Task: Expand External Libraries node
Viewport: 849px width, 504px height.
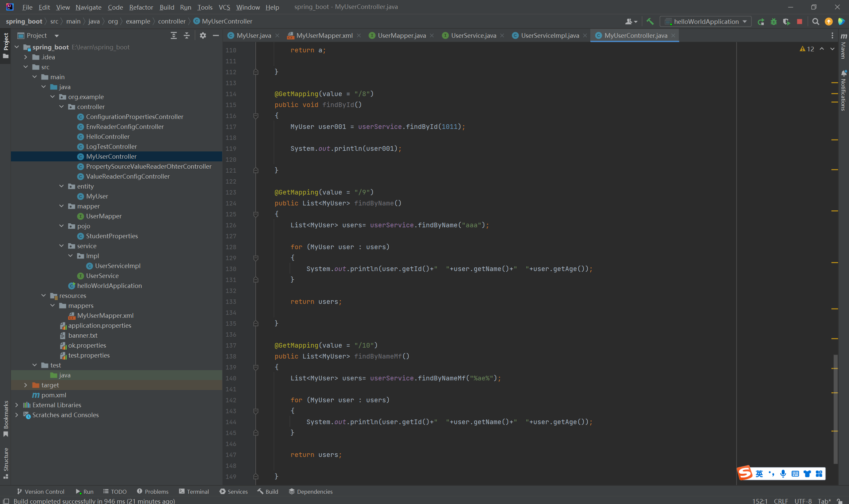Action: click(17, 405)
